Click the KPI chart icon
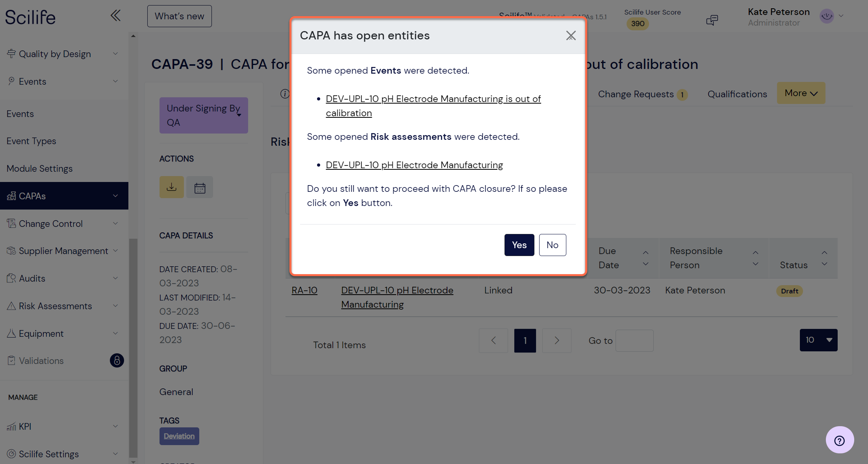 click(x=11, y=426)
